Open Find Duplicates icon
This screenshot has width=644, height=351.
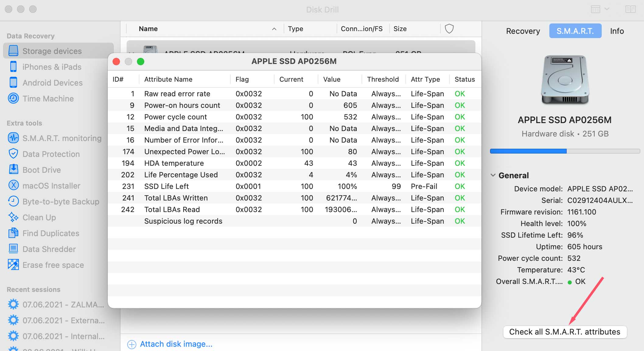pyautogui.click(x=13, y=233)
